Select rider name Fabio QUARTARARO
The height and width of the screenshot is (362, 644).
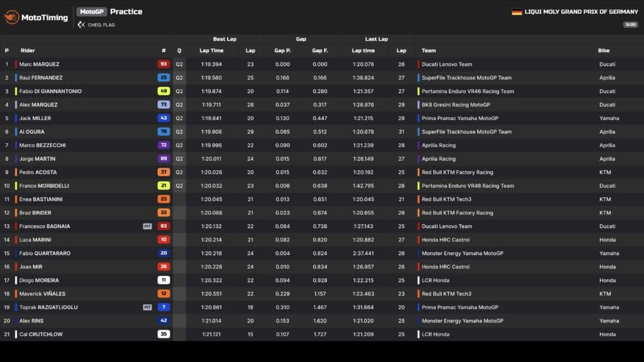(x=45, y=253)
